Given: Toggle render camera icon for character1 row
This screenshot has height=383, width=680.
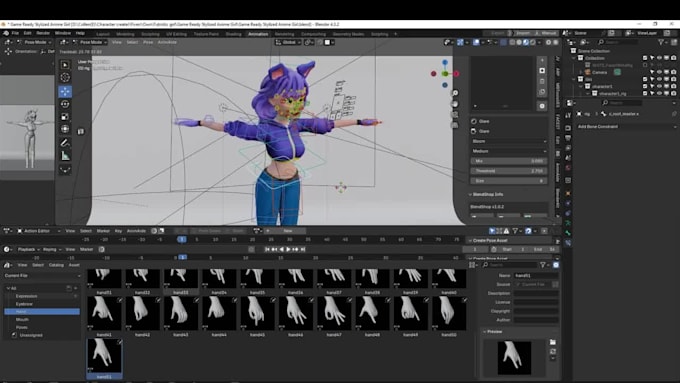Looking at the screenshot, I should pos(673,86).
